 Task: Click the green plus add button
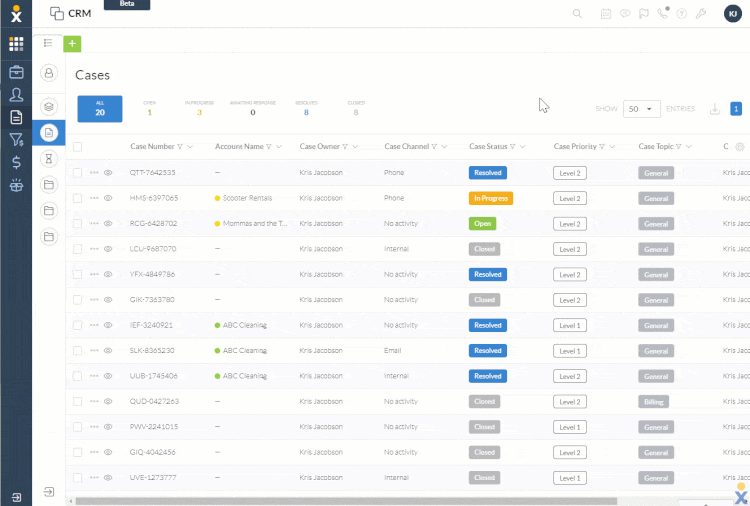coord(72,44)
